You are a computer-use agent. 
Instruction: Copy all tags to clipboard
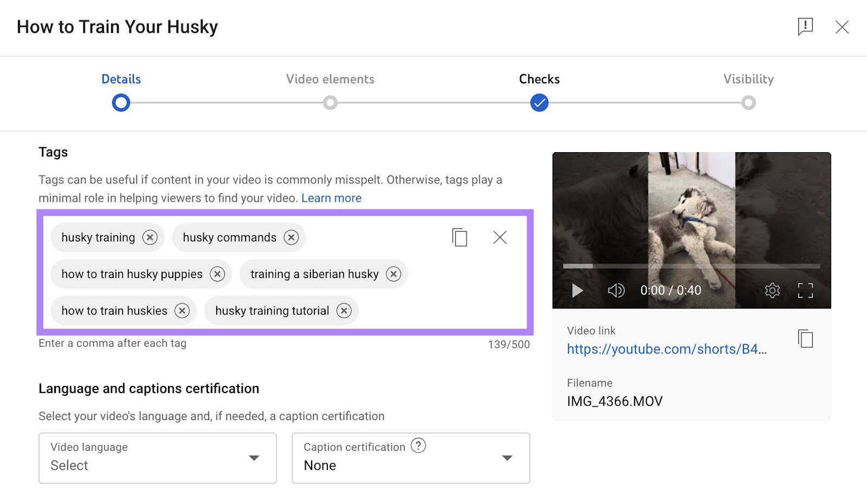tap(459, 237)
